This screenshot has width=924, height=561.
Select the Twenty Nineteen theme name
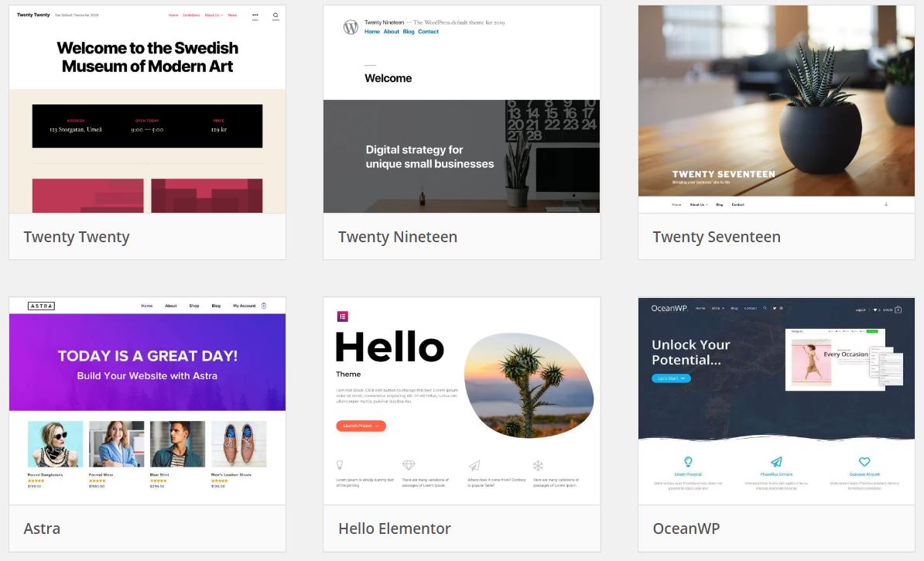pyautogui.click(x=398, y=237)
